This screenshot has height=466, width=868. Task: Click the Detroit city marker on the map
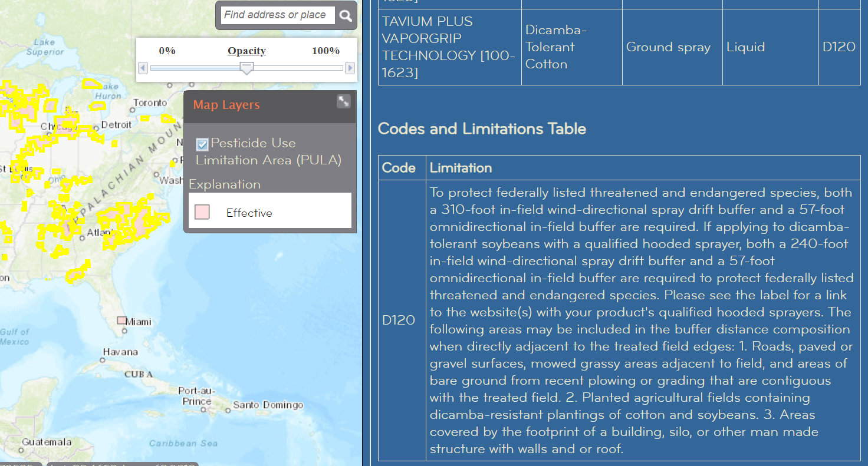pyautogui.click(x=97, y=128)
